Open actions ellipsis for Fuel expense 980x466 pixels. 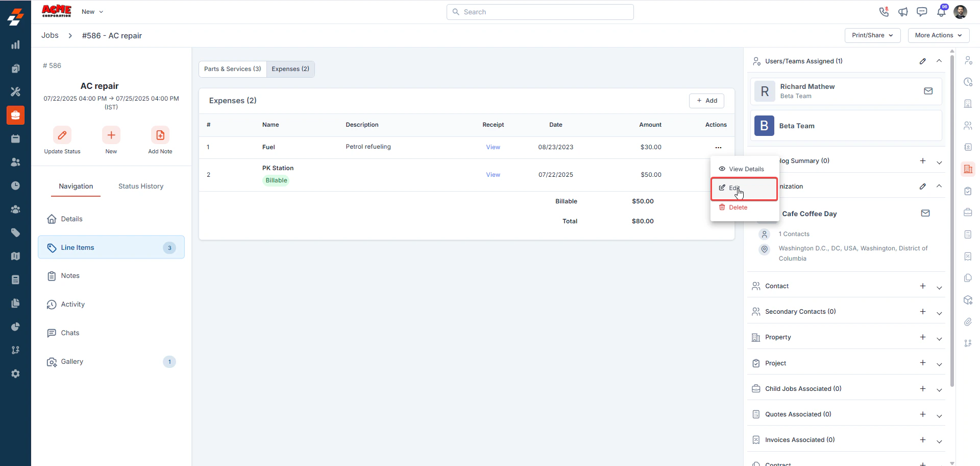(x=718, y=147)
